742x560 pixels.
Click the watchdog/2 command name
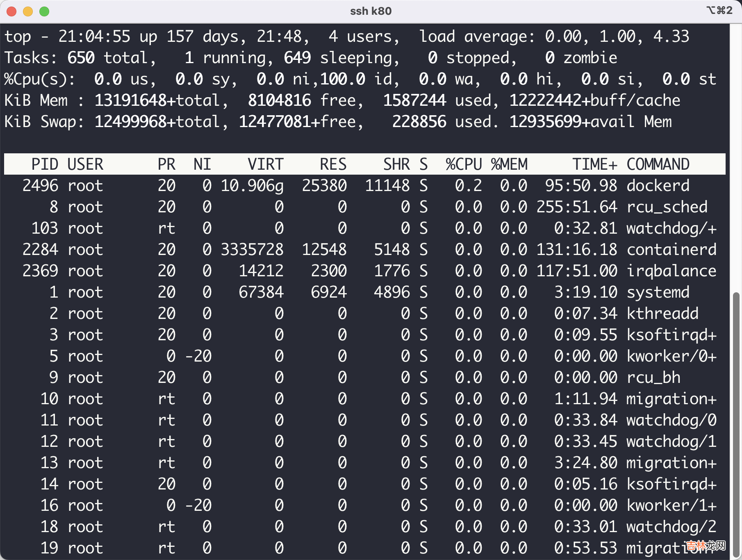(671, 527)
